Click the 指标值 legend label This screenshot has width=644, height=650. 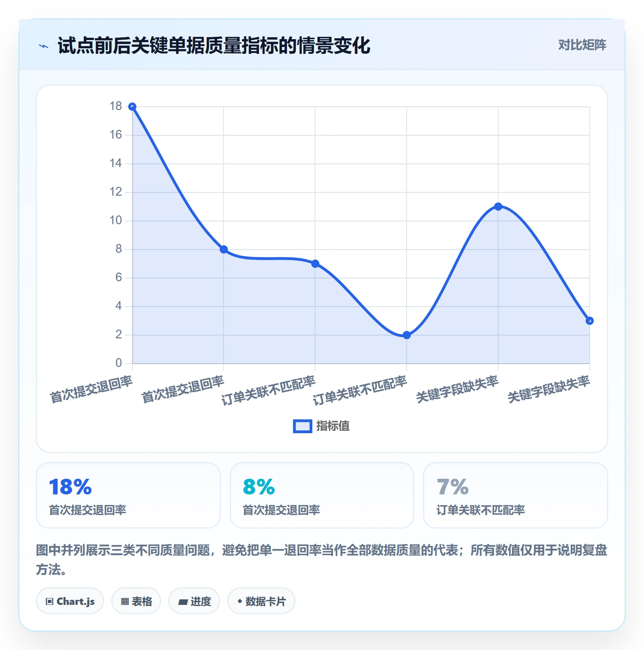pyautogui.click(x=333, y=426)
